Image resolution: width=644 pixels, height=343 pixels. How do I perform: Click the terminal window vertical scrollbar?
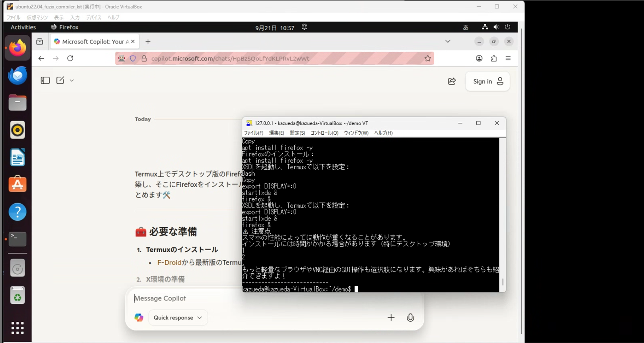click(x=503, y=282)
